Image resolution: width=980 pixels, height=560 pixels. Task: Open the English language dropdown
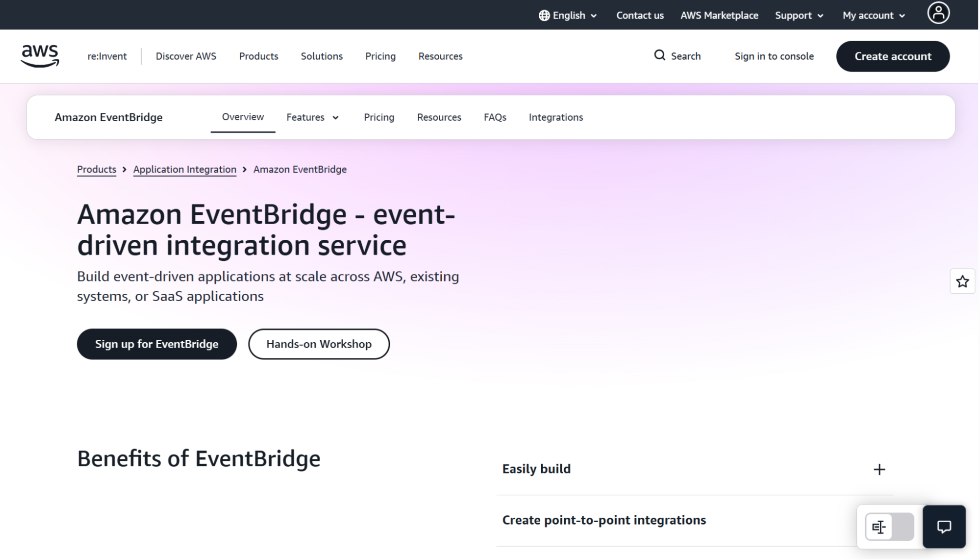click(568, 16)
